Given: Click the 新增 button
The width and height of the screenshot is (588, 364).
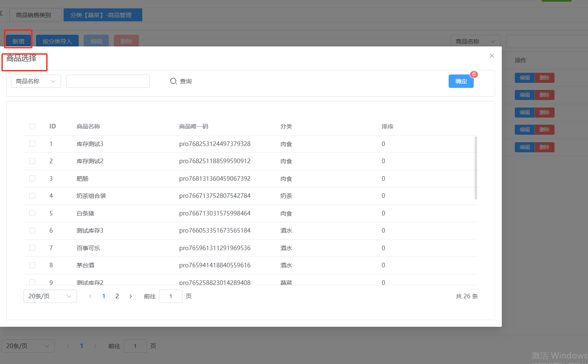Looking at the screenshot, I should (18, 41).
